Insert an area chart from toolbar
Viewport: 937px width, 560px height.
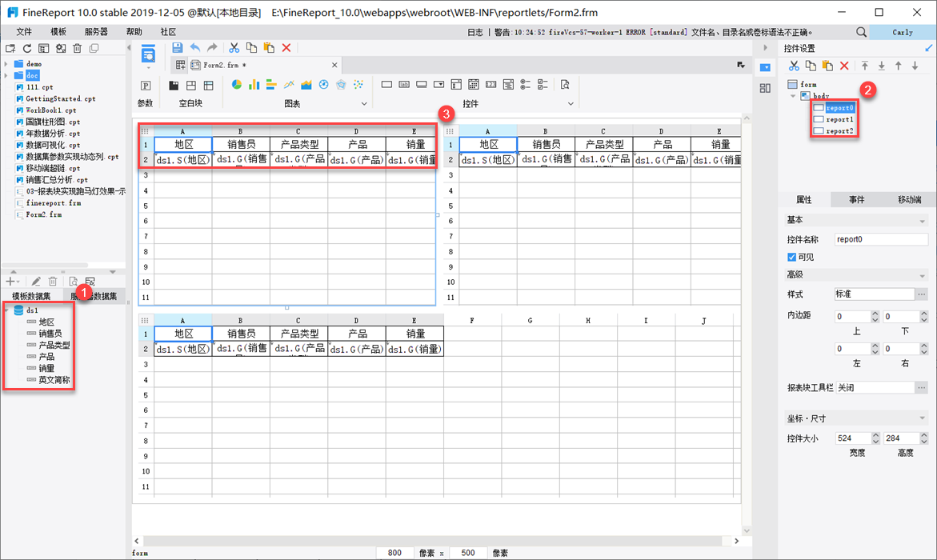306,85
